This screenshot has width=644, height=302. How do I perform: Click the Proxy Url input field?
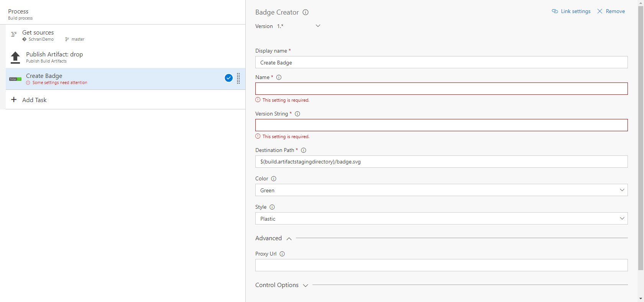(442, 265)
